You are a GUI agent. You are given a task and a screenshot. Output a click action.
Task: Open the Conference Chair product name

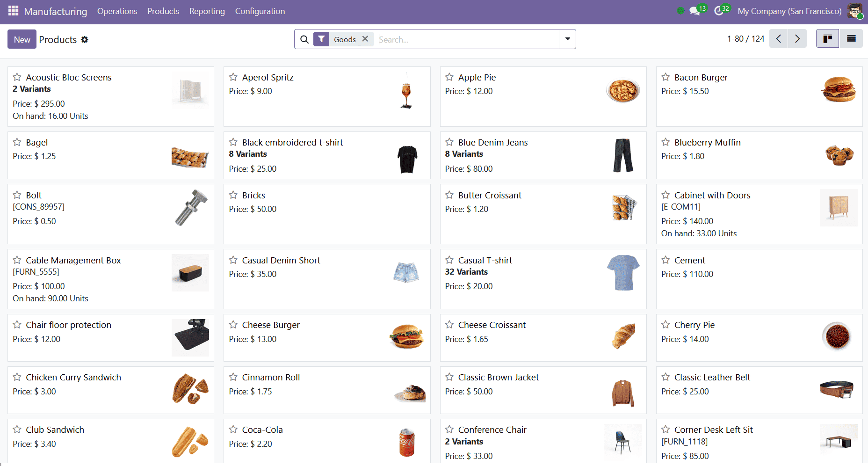coord(492,430)
